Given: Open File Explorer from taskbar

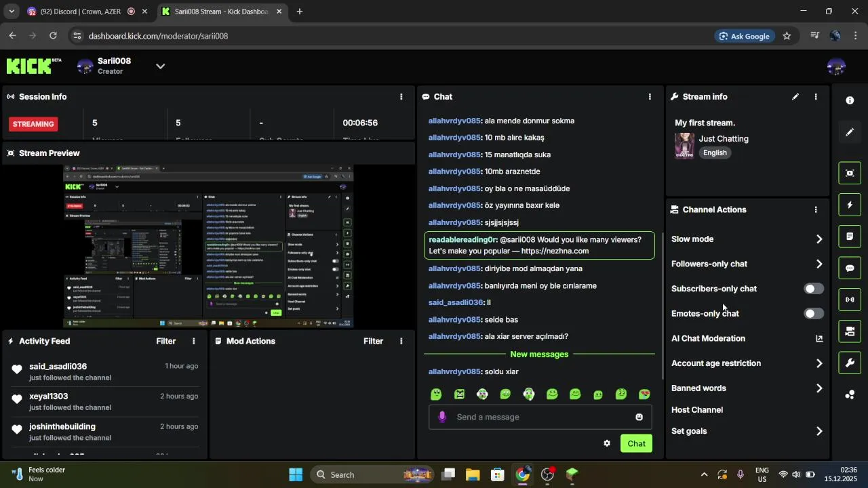Looking at the screenshot, I should [x=473, y=474].
